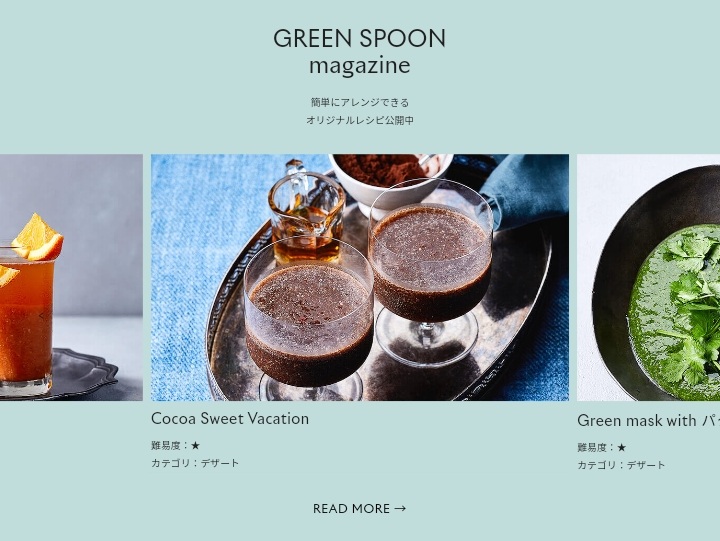Viewport: 720px width, 541px height.
Task: Click the GREEN SPOON heading text
Action: pyautogui.click(x=360, y=38)
